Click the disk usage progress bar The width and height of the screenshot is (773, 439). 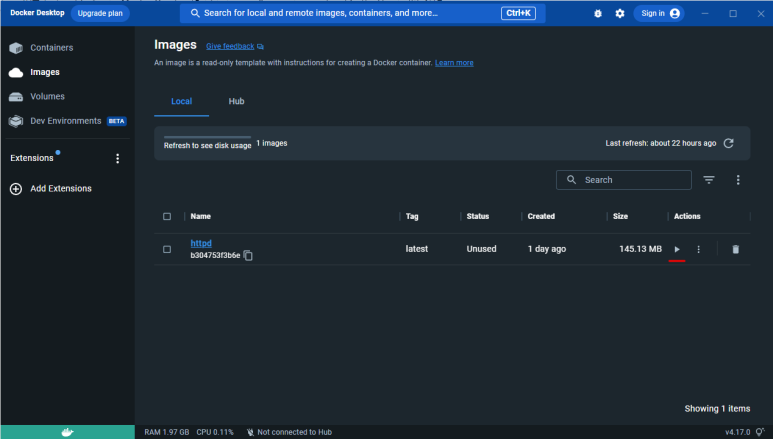tap(208, 137)
